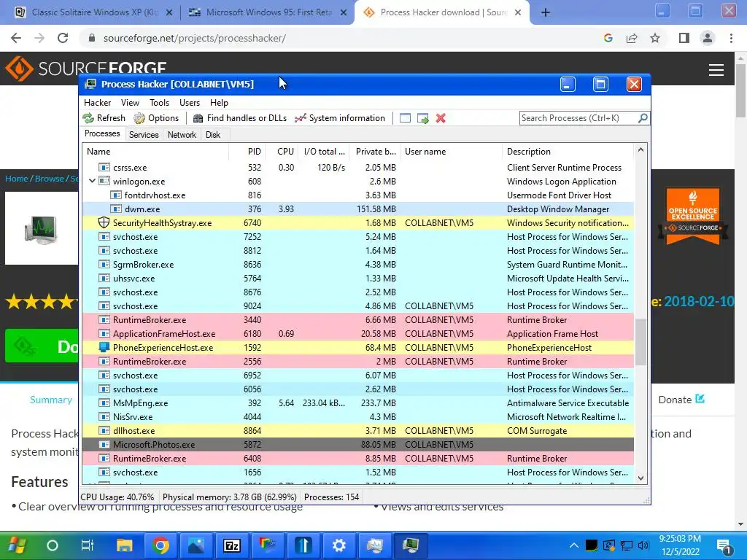Switch to the Network tab
This screenshot has height=560, width=747.
(182, 135)
